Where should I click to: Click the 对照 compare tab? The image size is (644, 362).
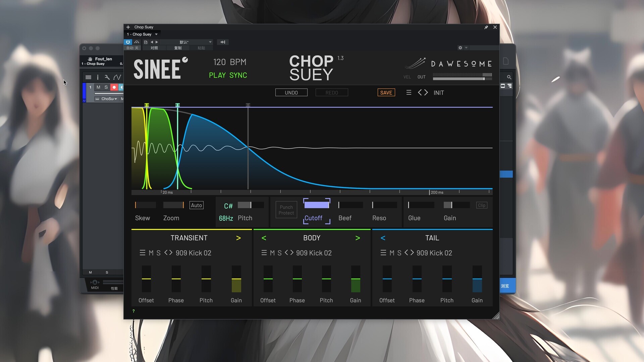[x=154, y=48]
